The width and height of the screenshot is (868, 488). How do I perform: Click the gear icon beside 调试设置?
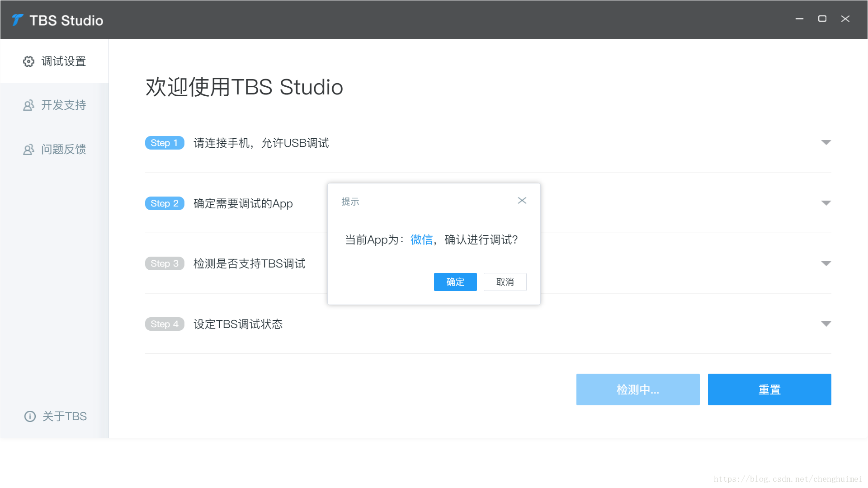pos(29,61)
